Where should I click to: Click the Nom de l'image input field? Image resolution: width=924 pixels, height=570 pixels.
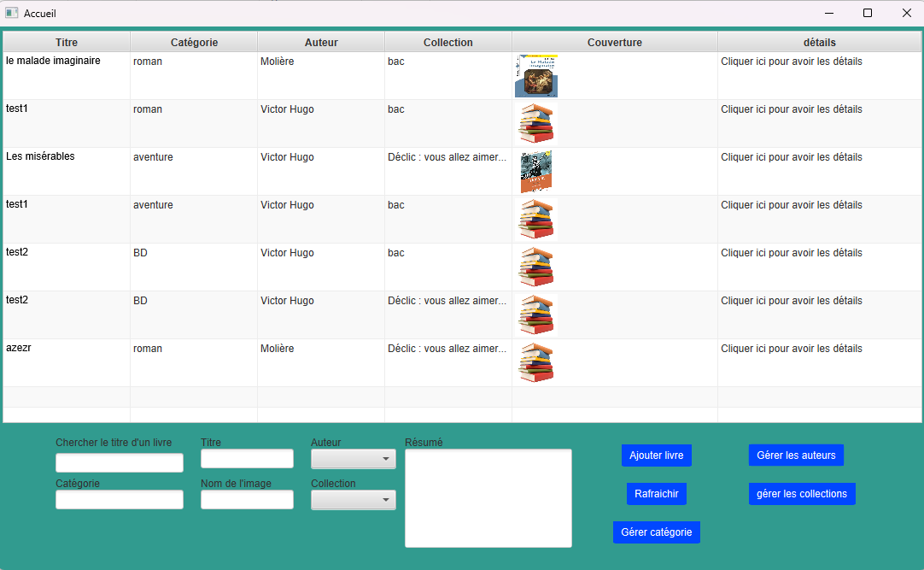coord(247,500)
